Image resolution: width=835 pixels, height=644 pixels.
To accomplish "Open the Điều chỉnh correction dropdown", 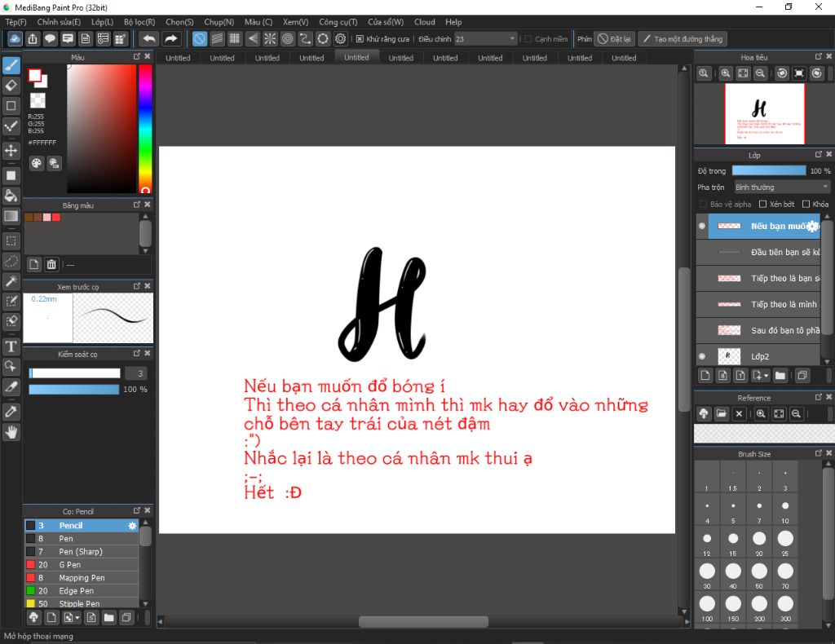I will (486, 39).
